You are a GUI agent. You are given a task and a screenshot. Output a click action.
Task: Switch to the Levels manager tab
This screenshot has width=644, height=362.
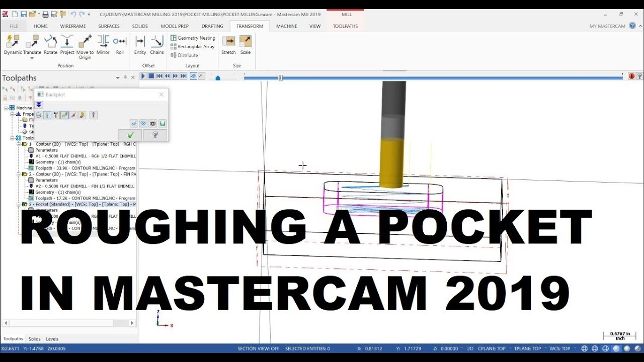click(x=52, y=339)
